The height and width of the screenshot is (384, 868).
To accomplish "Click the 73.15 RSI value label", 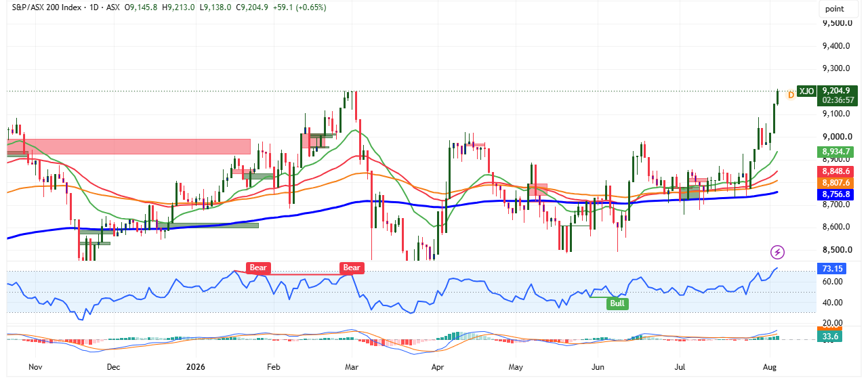I will [x=831, y=269].
